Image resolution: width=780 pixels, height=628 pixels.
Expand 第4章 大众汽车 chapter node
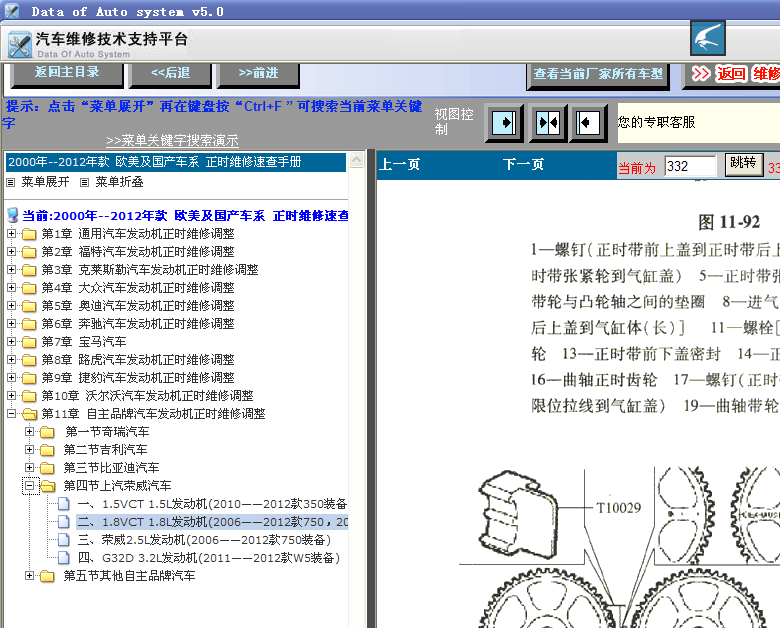point(11,288)
